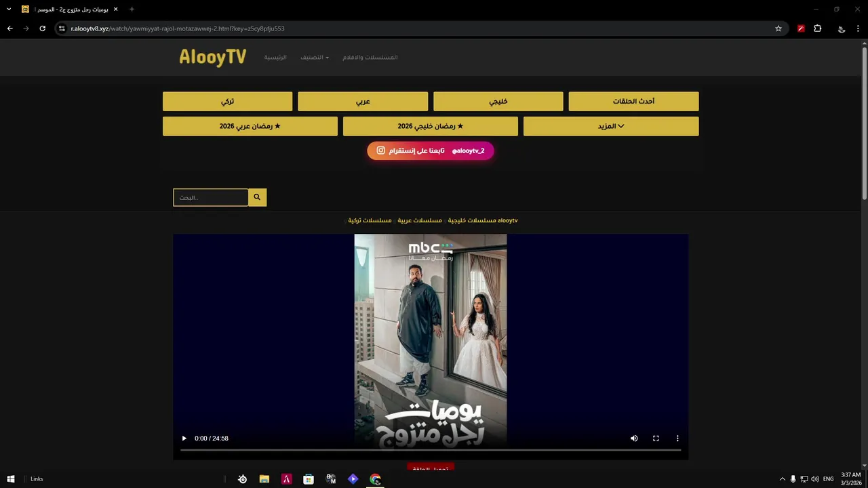Click the search box البحث

tap(211, 197)
